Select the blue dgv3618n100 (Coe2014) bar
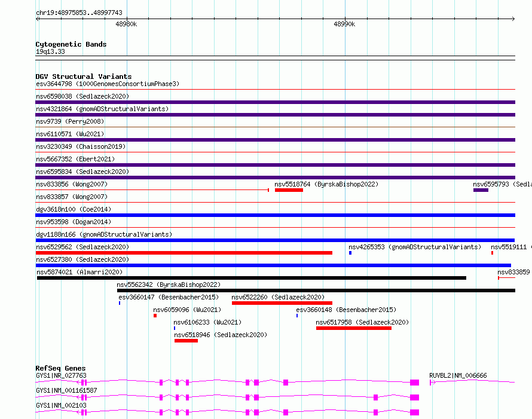The image size is (532, 419). click(x=275, y=215)
